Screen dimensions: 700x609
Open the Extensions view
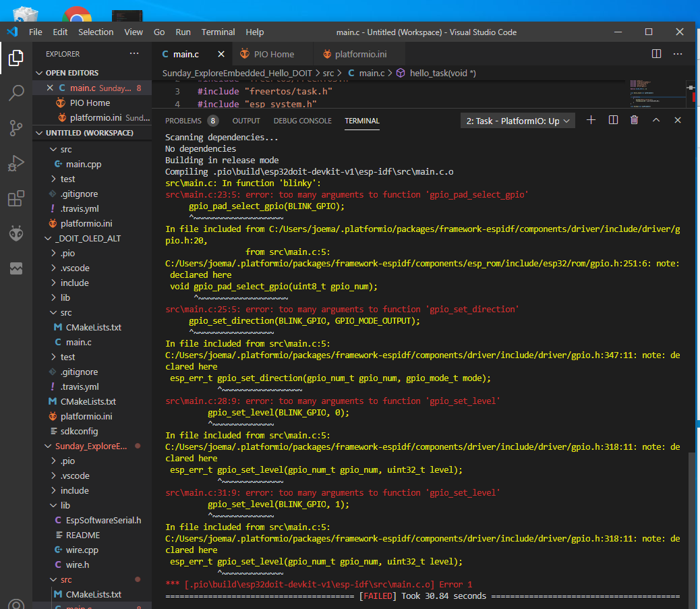point(16,198)
